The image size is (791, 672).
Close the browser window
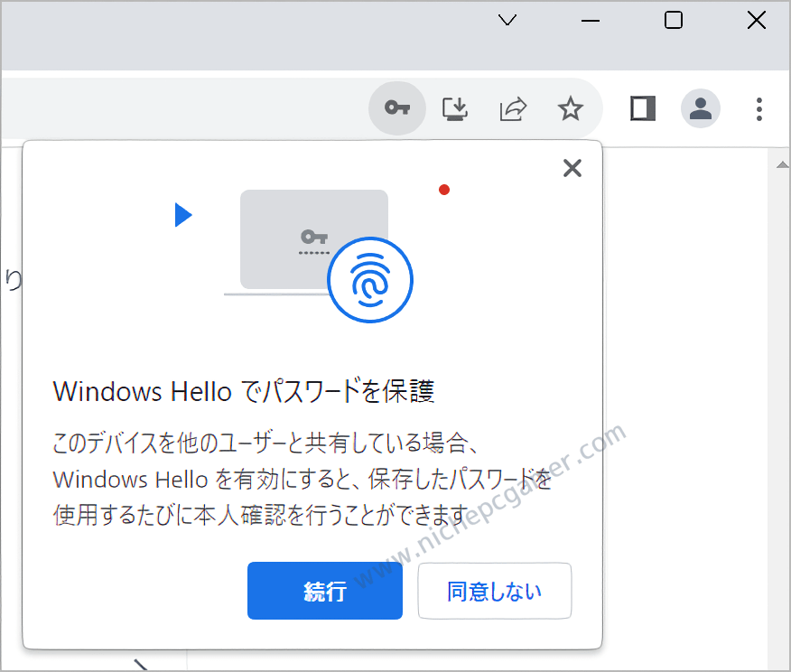[756, 20]
